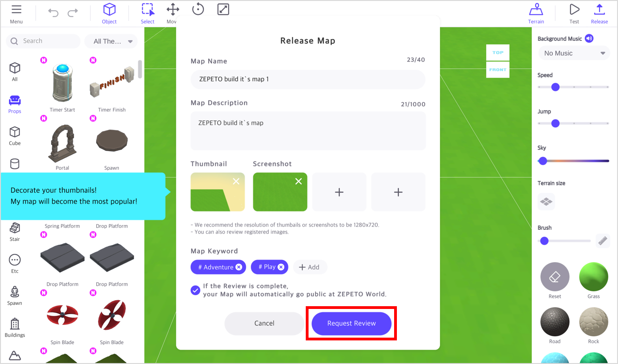Uncheck the auto go public checkbox
618x364 pixels.
pyautogui.click(x=195, y=290)
